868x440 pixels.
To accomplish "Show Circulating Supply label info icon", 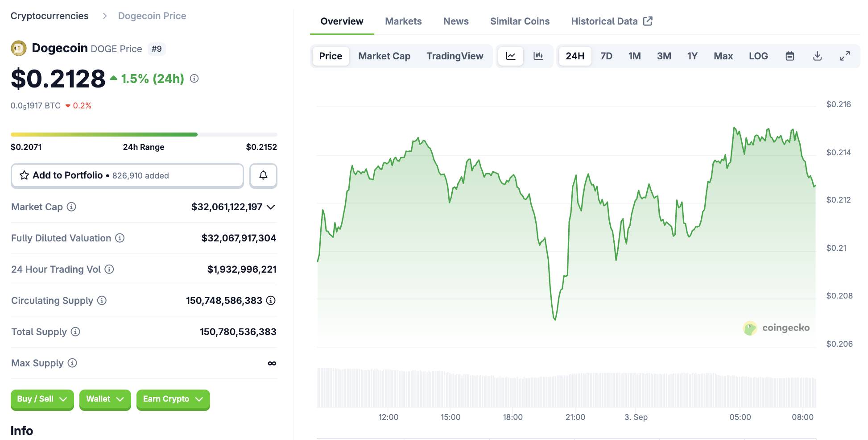I will (x=102, y=300).
